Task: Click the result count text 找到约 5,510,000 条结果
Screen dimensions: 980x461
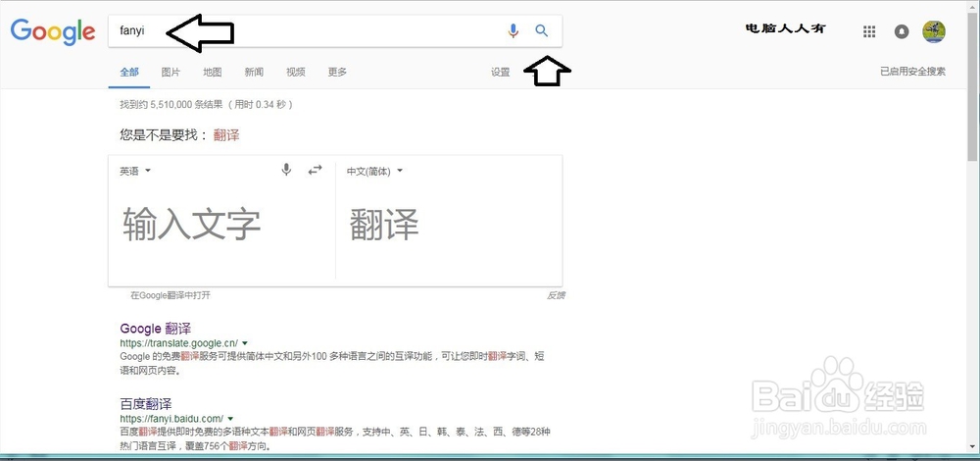Action: pos(171,104)
